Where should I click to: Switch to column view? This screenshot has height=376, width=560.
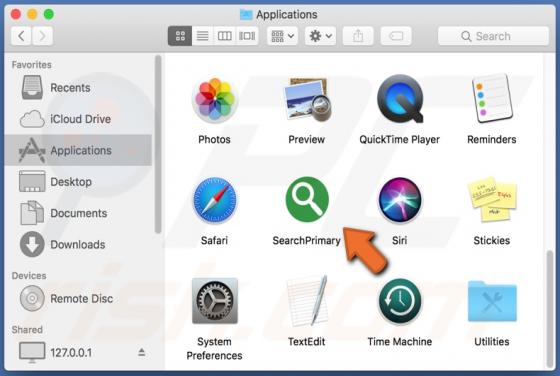[225, 36]
